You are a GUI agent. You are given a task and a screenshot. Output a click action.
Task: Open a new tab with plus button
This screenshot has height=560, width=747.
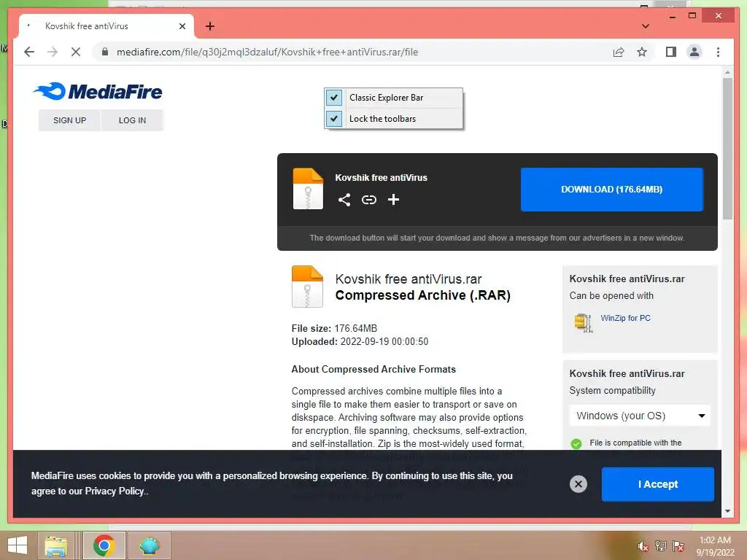click(209, 26)
